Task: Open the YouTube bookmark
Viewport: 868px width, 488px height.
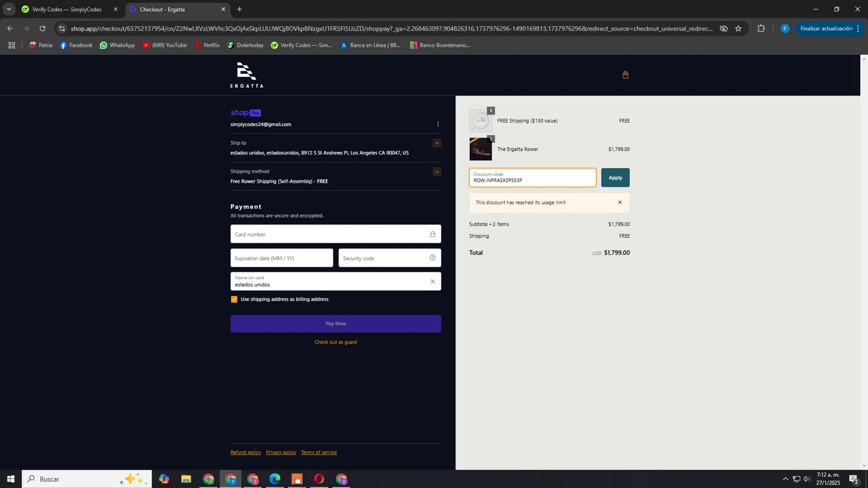Action: coord(164,45)
